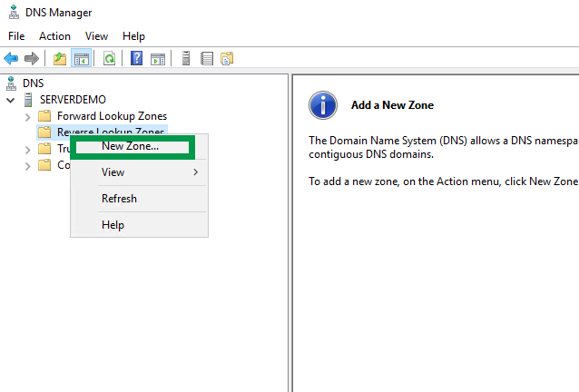Collapse the SERVERDEMO server node
The height and width of the screenshot is (392, 579).
tap(10, 99)
